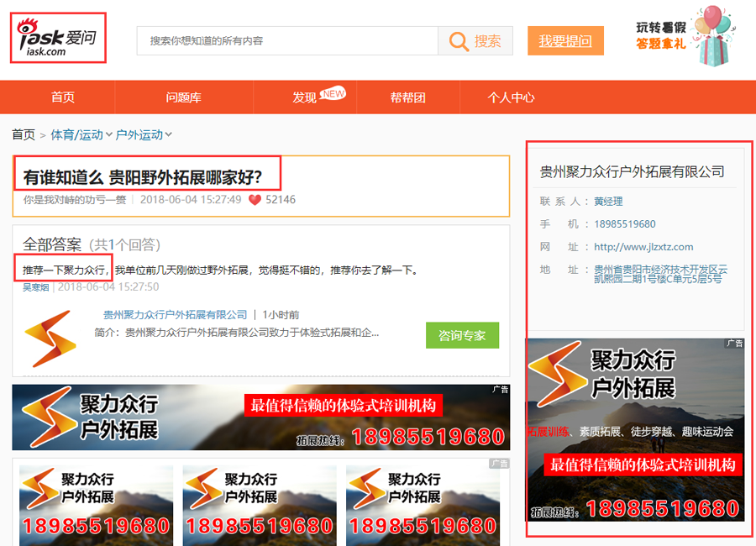756x546 pixels.
Task: Open the 个人中心 navigation tab
Action: (511, 97)
